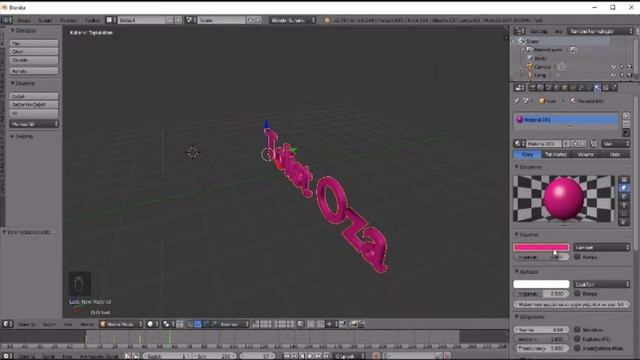This screenshot has width=640, height=360.
Task: Toggle material nodes icon next to Data dropdown
Action: tap(594, 144)
